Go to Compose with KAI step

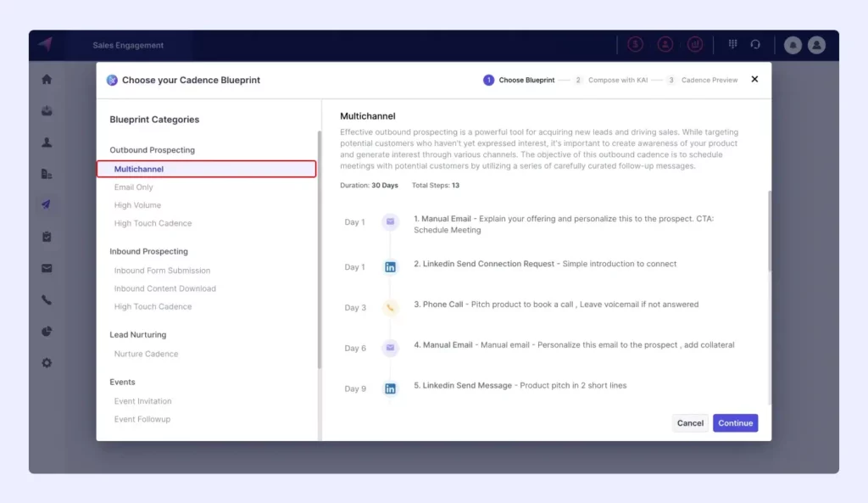pos(610,80)
